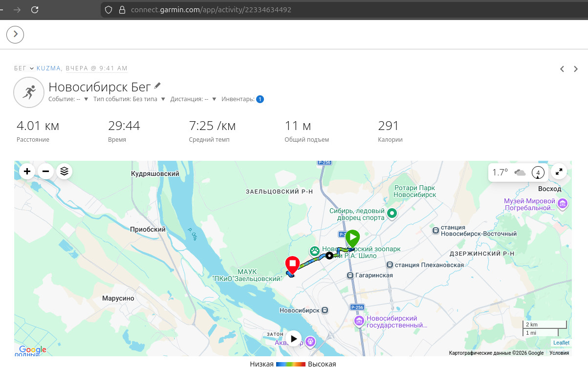This screenshot has width=588, height=388.
Task: Click the 'Марусино' map label
Action: 118,298
